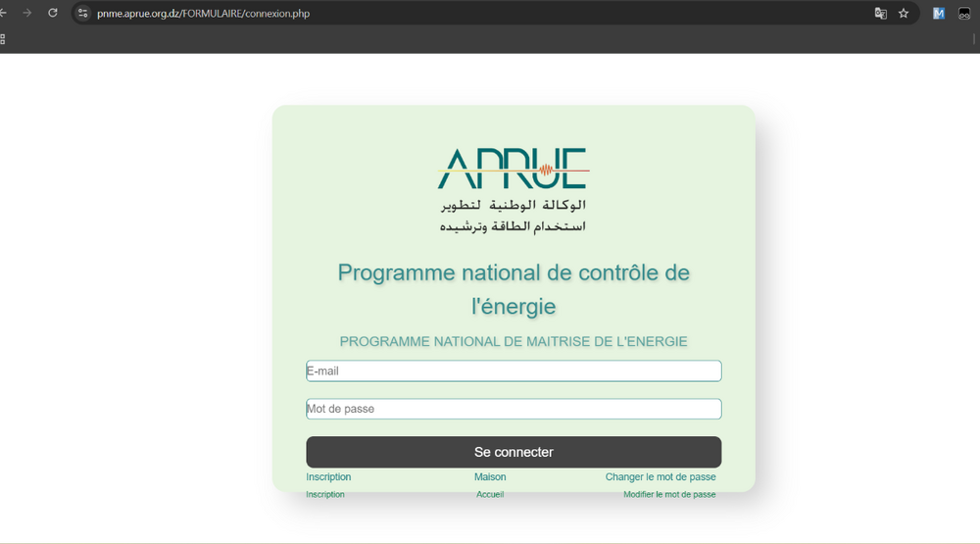Open Changer le mot de passe link
This screenshot has height=544, width=980.
(x=661, y=477)
